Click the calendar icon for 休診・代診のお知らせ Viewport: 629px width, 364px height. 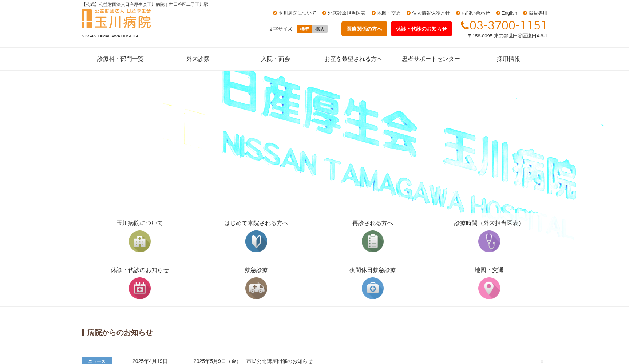coord(139,288)
